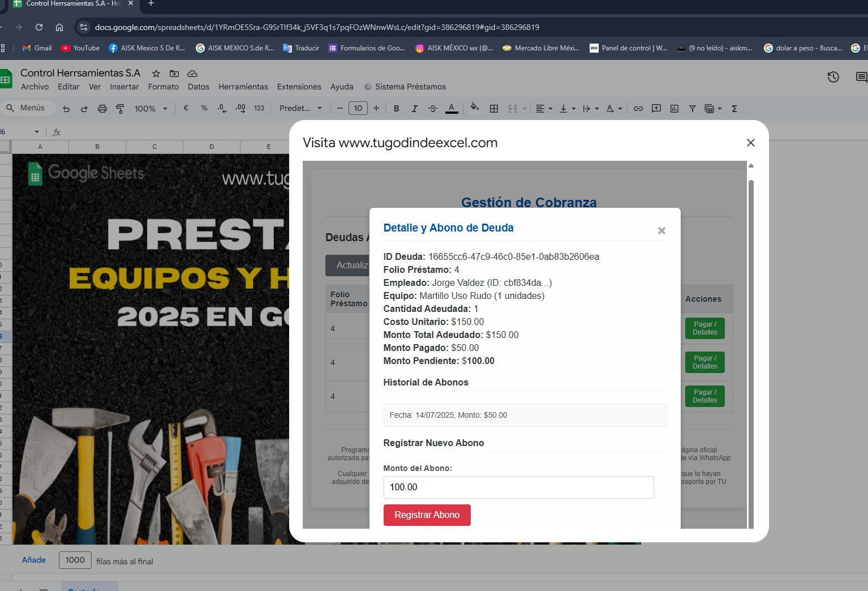This screenshot has height=591, width=868.
Task: Decrease decimal places icon
Action: (222, 108)
